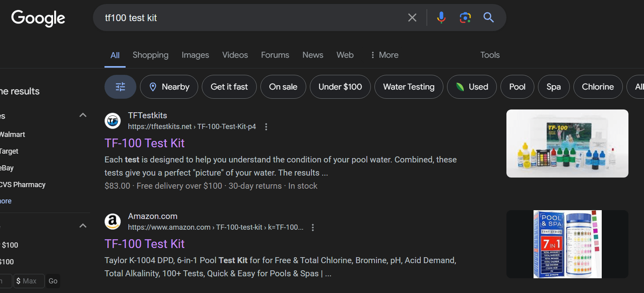
Task: Start voice search with microphone icon
Action: coord(441,18)
